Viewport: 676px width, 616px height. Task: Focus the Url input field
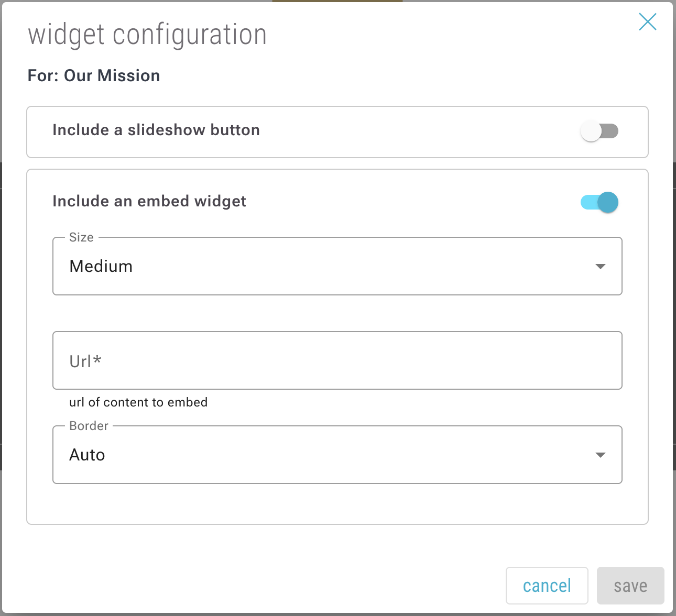(x=336, y=360)
